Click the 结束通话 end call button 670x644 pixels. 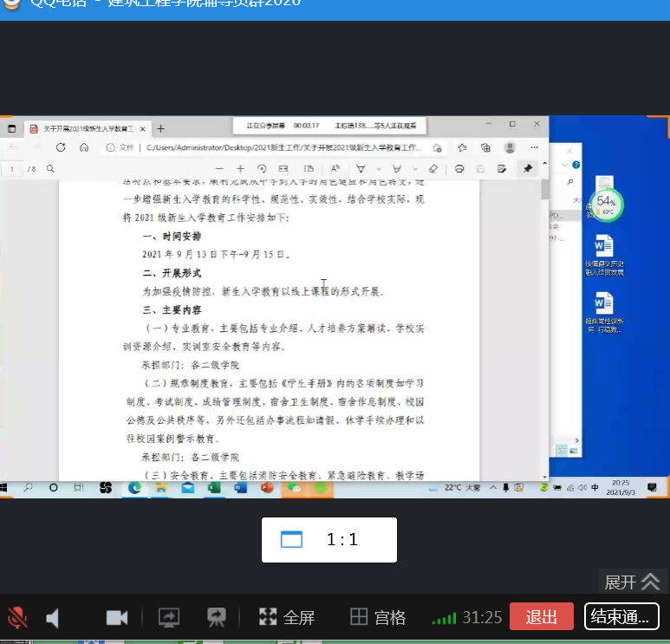621,617
